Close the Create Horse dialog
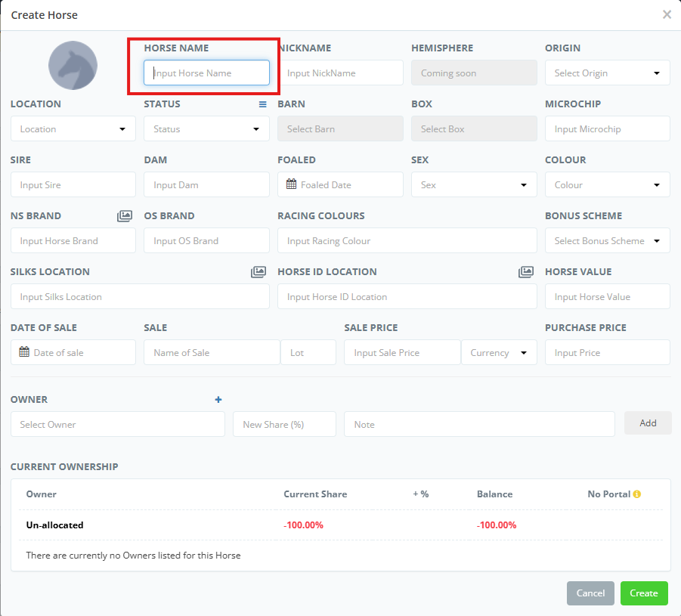 pos(667,14)
